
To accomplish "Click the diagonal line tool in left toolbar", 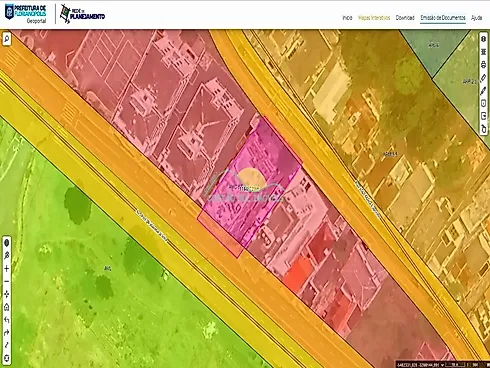I will tap(7, 346).
